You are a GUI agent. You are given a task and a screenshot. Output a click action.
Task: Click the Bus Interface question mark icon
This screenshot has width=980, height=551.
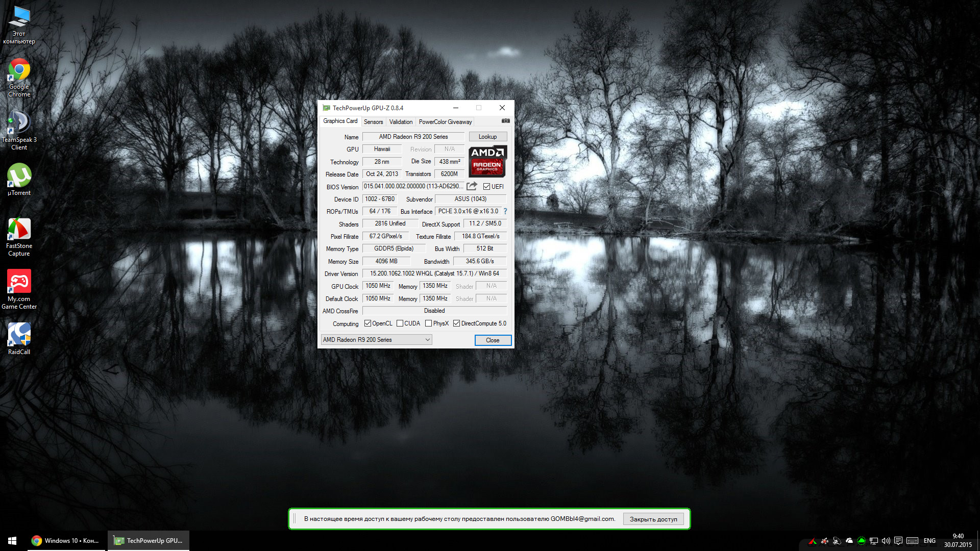click(505, 211)
